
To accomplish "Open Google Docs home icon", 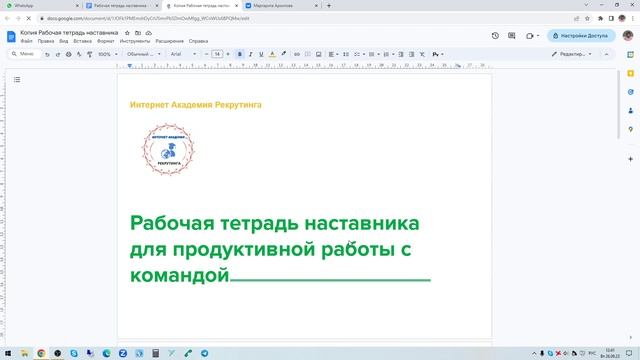I will [x=11, y=36].
